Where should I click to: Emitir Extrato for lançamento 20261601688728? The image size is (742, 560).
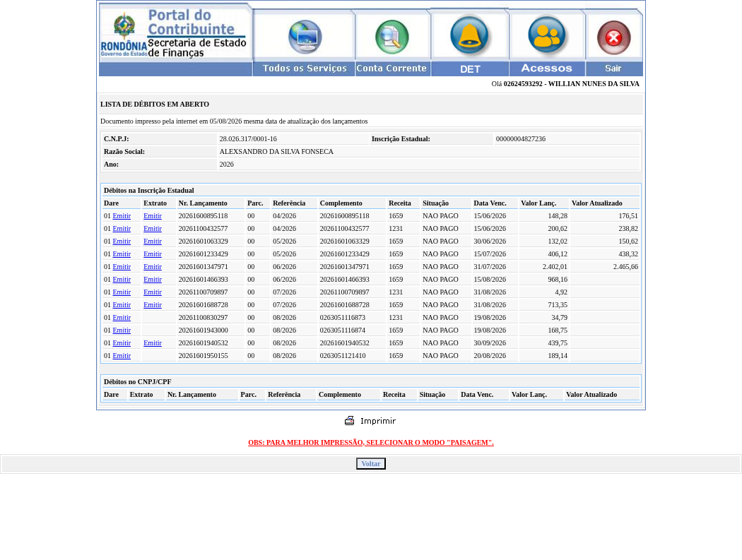click(x=153, y=305)
